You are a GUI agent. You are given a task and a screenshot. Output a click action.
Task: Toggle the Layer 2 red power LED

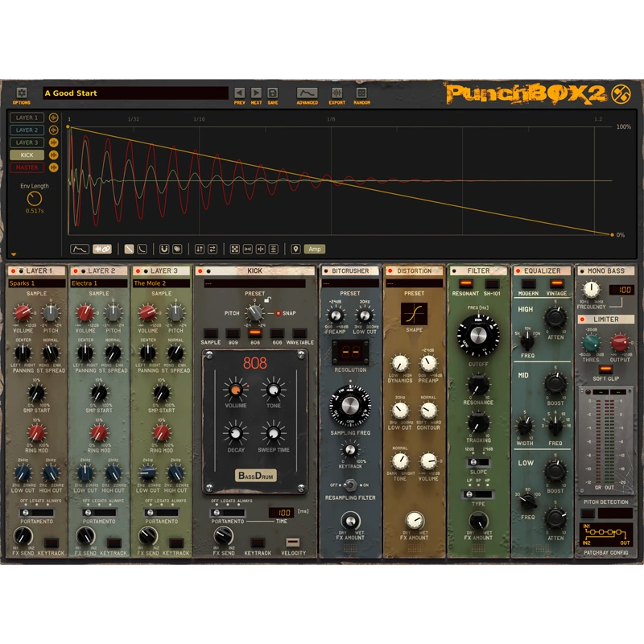[x=76, y=271]
